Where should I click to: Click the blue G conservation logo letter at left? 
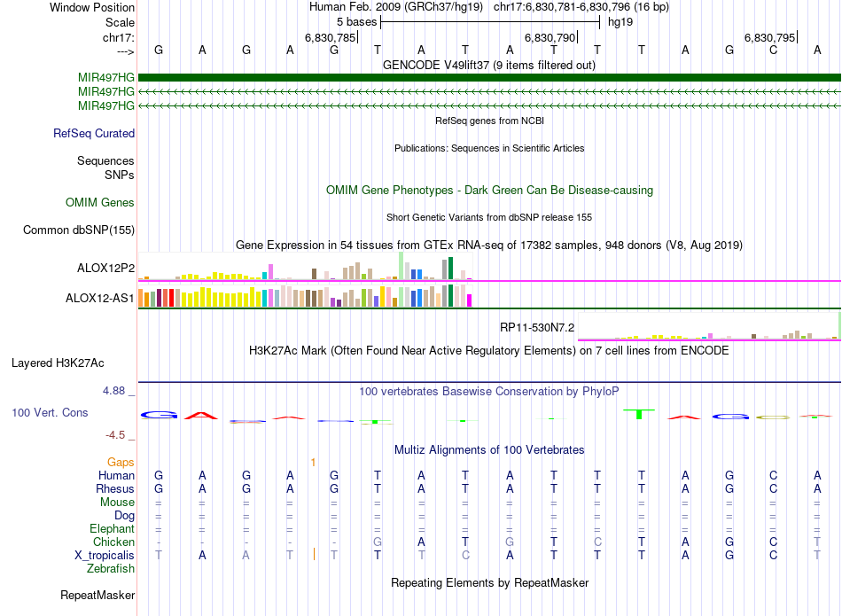point(159,415)
